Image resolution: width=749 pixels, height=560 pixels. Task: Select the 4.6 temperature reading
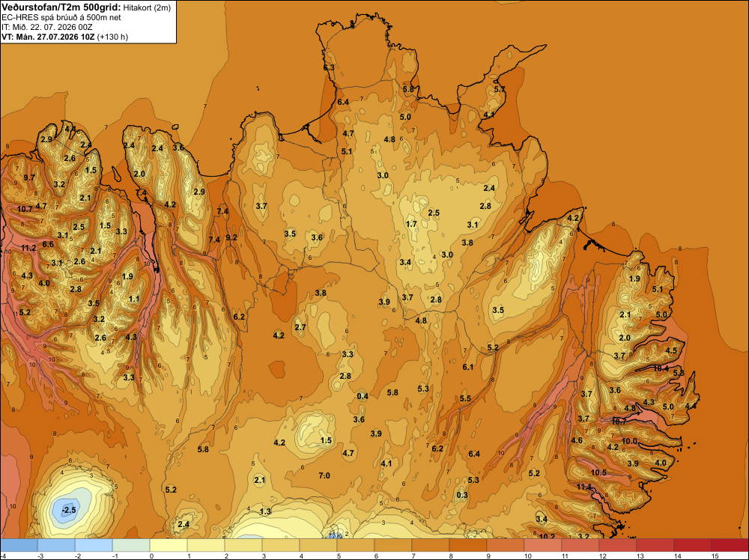pyautogui.click(x=577, y=440)
